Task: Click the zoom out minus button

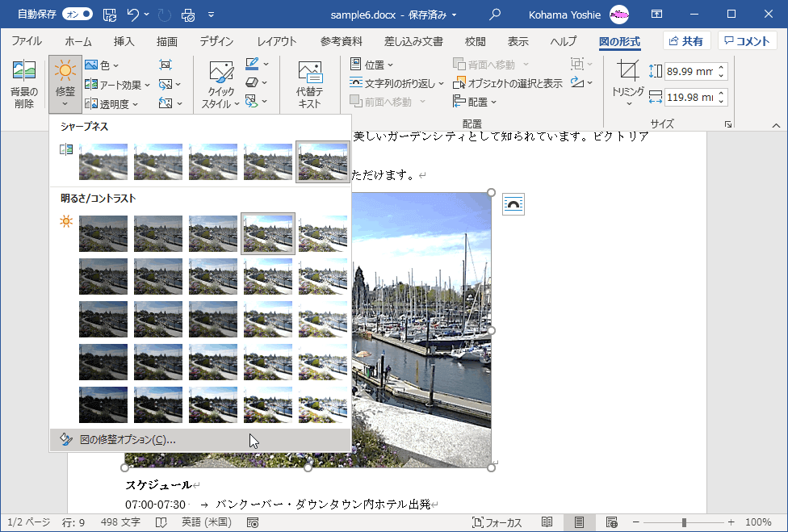Action: pyautogui.click(x=635, y=522)
